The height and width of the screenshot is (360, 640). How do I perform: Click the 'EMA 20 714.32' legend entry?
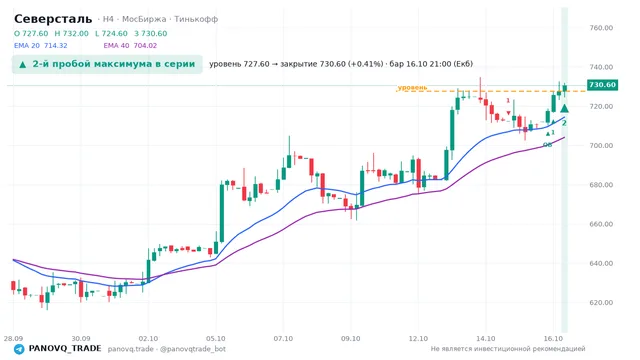(40, 45)
